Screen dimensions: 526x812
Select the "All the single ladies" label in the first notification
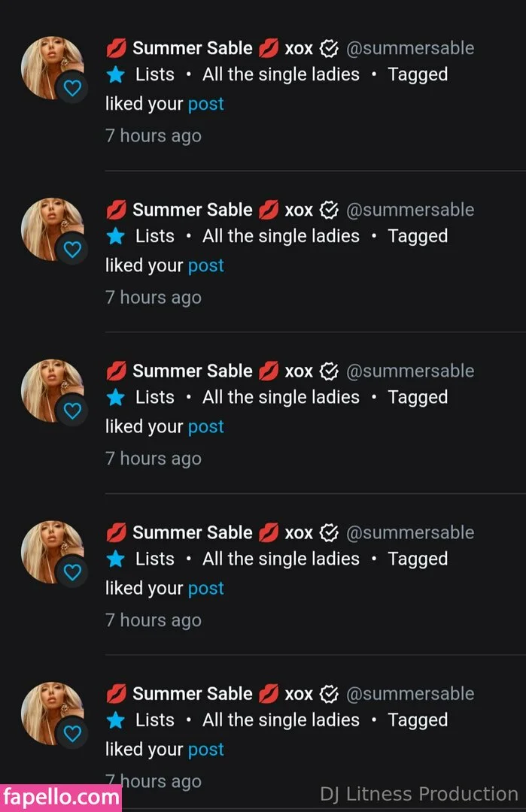point(281,74)
